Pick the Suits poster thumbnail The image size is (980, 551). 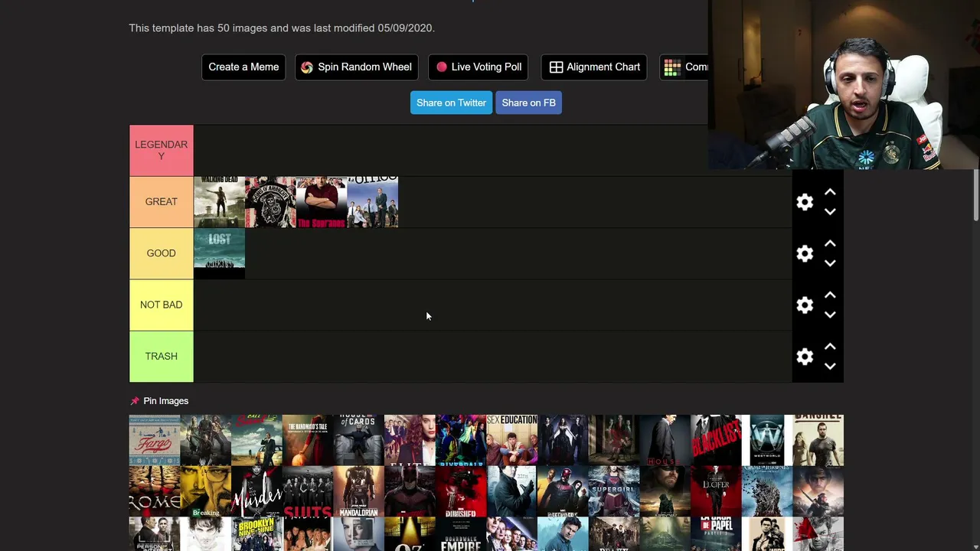[x=308, y=491]
